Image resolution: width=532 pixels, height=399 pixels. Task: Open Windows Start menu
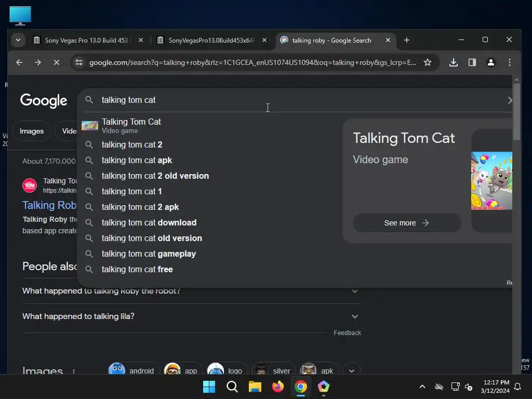209,387
